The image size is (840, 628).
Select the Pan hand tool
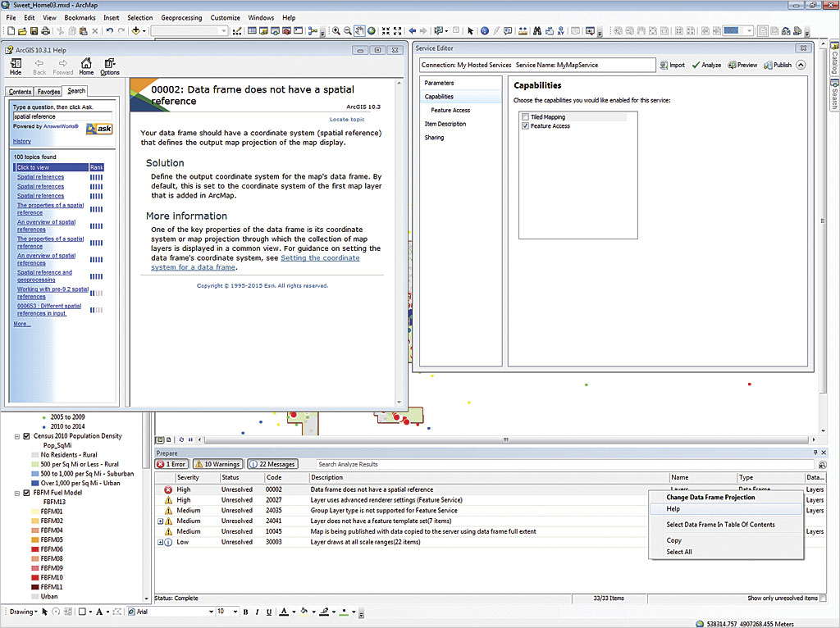[x=359, y=31]
